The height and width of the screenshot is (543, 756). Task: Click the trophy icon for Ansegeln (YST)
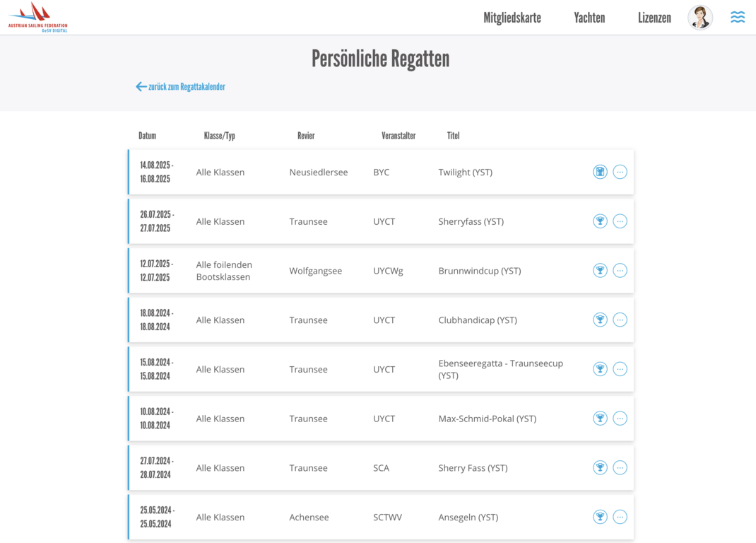pyautogui.click(x=600, y=517)
